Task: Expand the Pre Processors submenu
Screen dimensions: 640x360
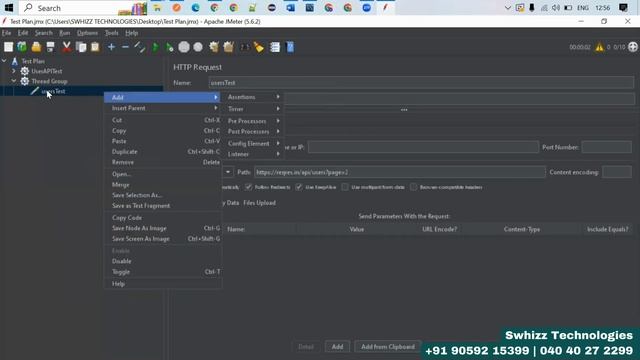Action: coord(253,121)
